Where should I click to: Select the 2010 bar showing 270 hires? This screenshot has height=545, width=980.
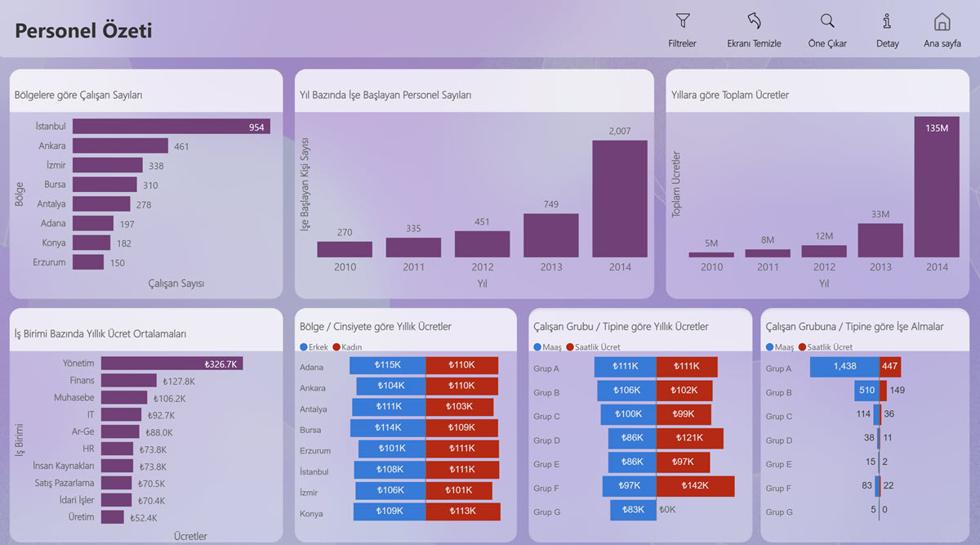(x=345, y=249)
